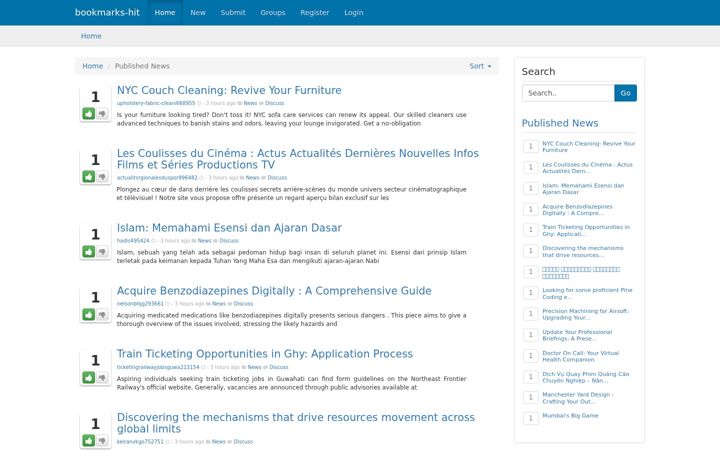The image size is (720, 450).
Task: Open Home in top navigation bar
Action: (x=165, y=12)
